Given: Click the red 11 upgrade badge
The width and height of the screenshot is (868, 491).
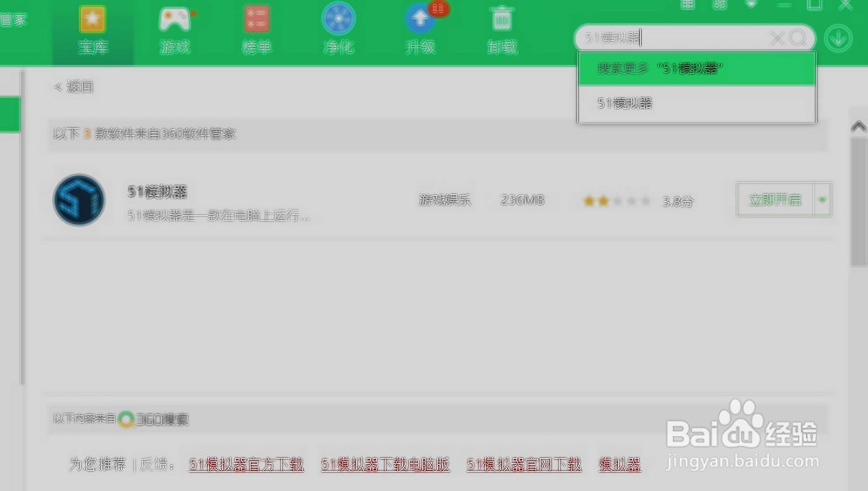Looking at the screenshot, I should click(x=439, y=9).
